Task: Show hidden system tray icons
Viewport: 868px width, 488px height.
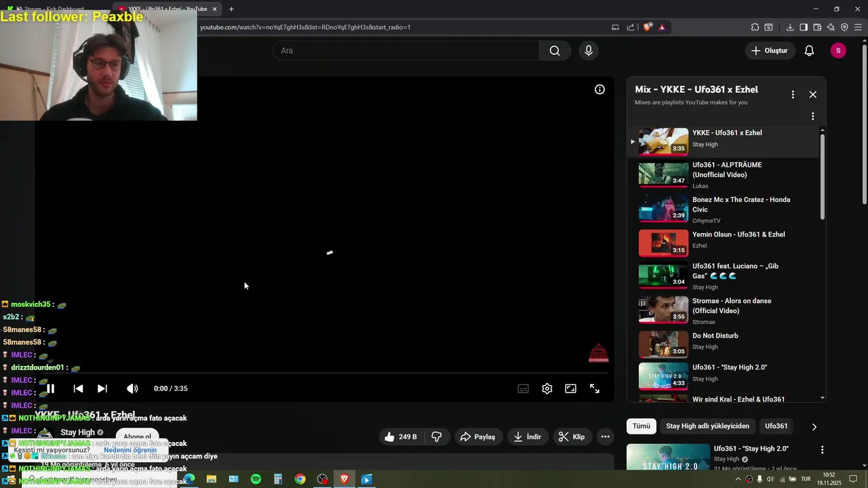Action: click(x=738, y=479)
